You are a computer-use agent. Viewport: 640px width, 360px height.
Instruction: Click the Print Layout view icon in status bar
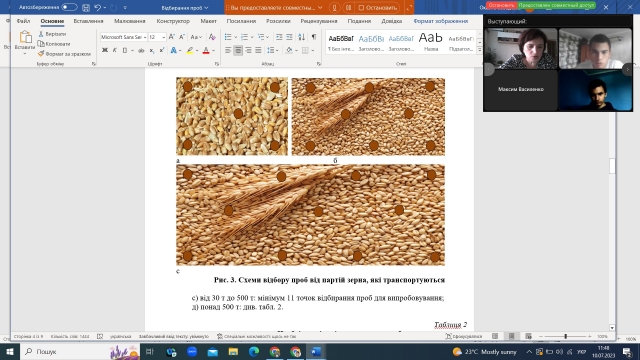pyautogui.click(x=511, y=336)
